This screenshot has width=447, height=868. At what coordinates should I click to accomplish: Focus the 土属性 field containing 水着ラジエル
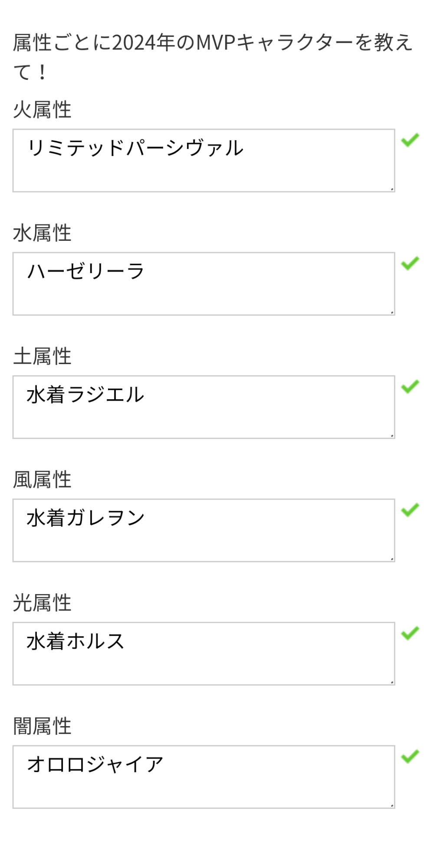coord(204,407)
